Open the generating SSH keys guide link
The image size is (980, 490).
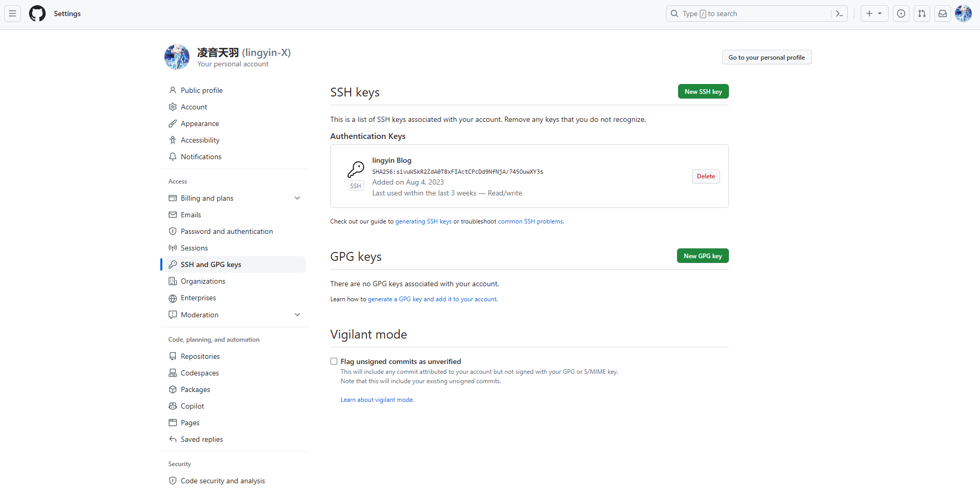point(423,221)
